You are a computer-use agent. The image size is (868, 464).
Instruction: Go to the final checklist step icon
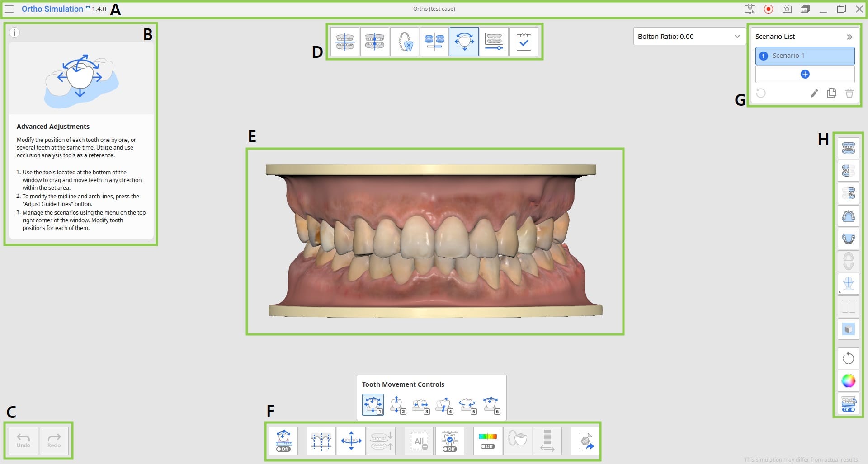(x=524, y=42)
